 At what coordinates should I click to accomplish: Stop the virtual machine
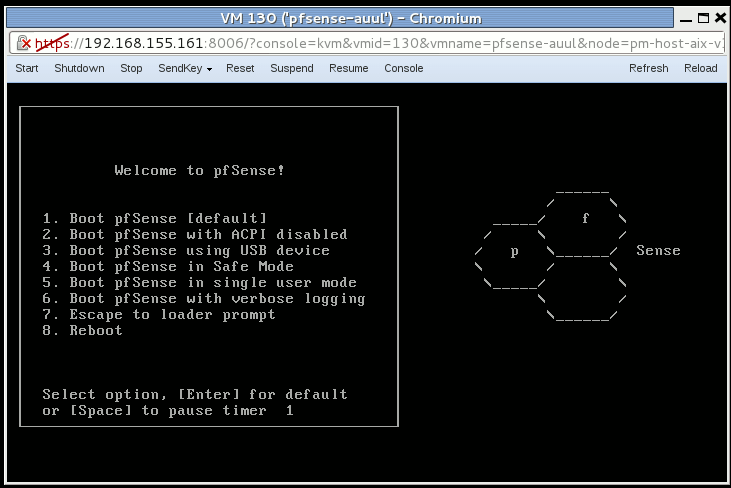pos(131,68)
